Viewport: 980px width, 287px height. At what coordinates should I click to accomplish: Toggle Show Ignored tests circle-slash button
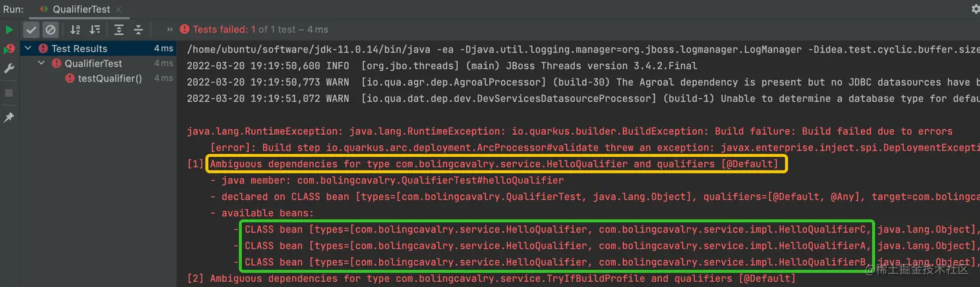[51, 30]
